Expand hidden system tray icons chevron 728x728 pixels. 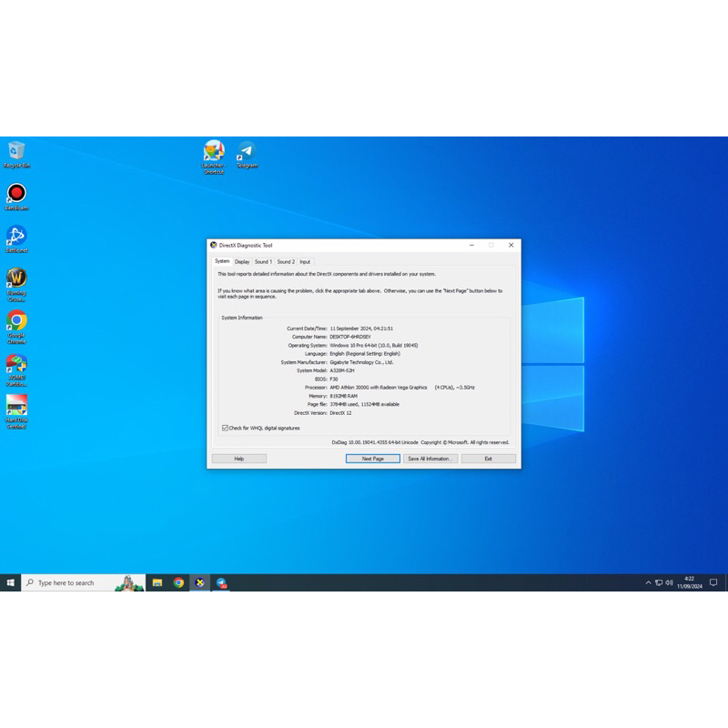[x=648, y=582]
